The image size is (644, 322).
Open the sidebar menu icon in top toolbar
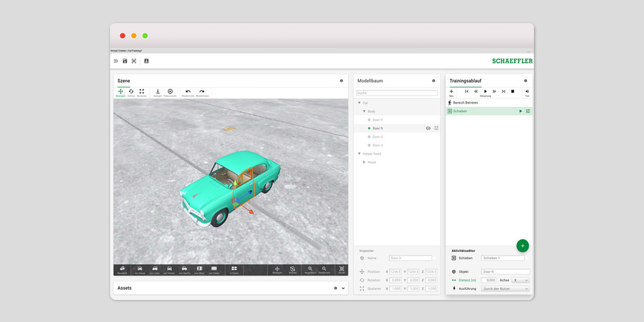pyautogui.click(x=116, y=61)
